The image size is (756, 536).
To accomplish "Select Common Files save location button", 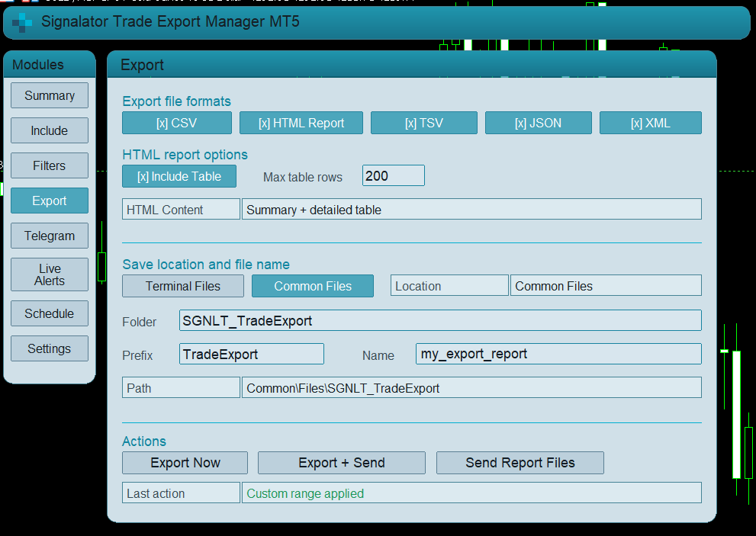I will 313,287.
